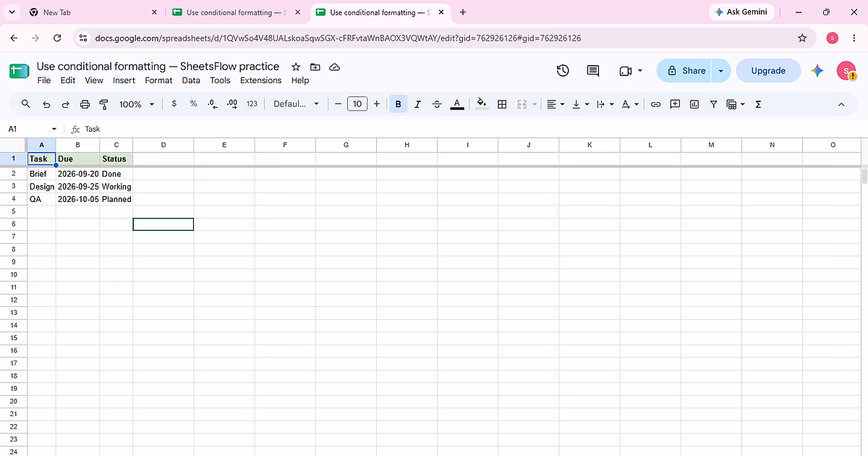The width and height of the screenshot is (868, 456).
Task: Open the zoom 100% dropdown
Action: tap(137, 104)
